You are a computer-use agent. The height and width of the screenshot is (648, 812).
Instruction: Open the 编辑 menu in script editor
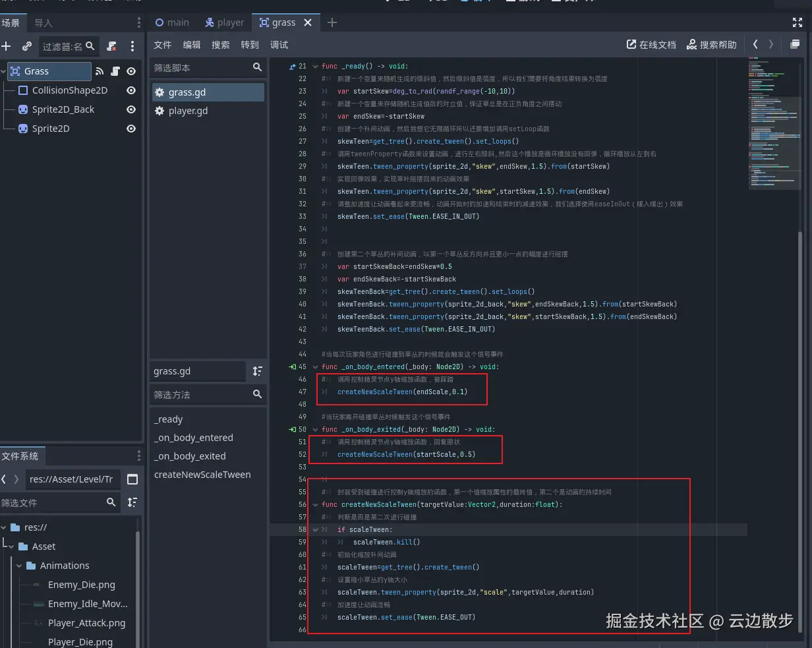tap(192, 45)
